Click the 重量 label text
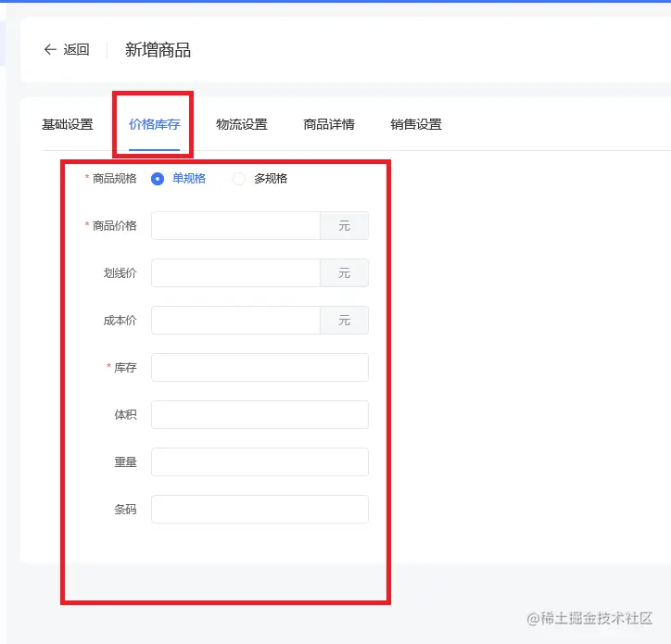The image size is (671, 644). (x=125, y=462)
